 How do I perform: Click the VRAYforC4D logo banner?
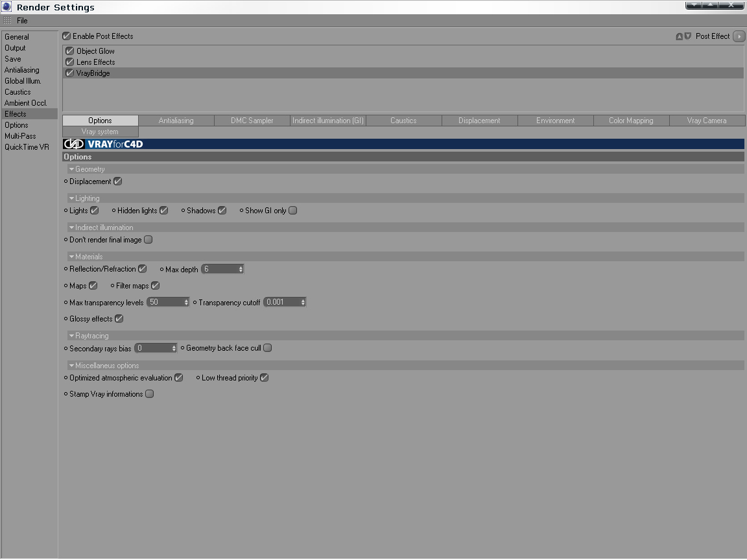403,144
